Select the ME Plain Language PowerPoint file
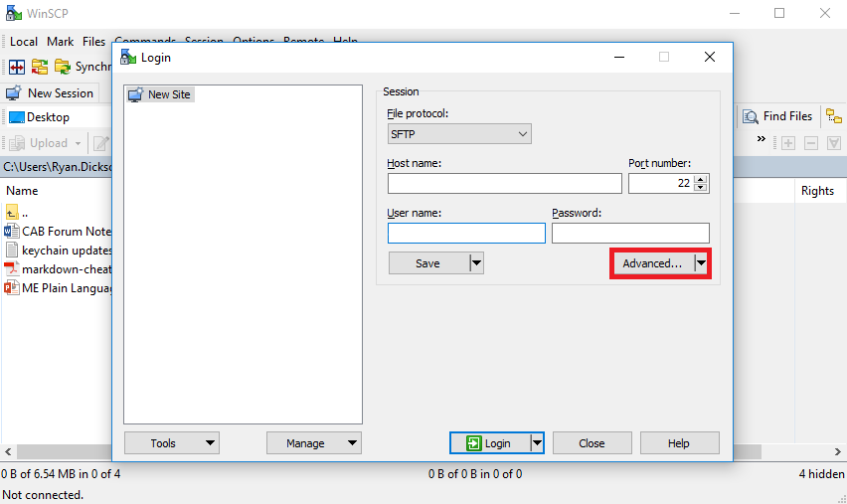Image resolution: width=847 pixels, height=504 pixels. 58,288
